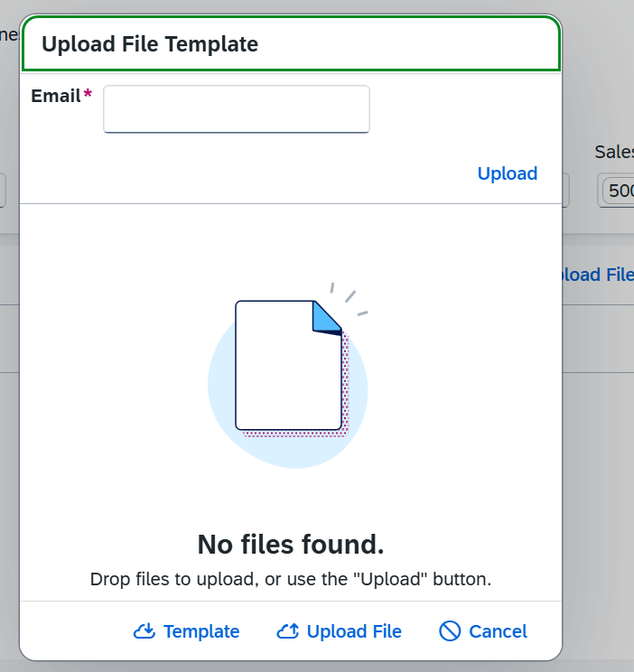Click the cloud download icon beside Template
The width and height of the screenshot is (634, 672).
pyautogui.click(x=144, y=631)
